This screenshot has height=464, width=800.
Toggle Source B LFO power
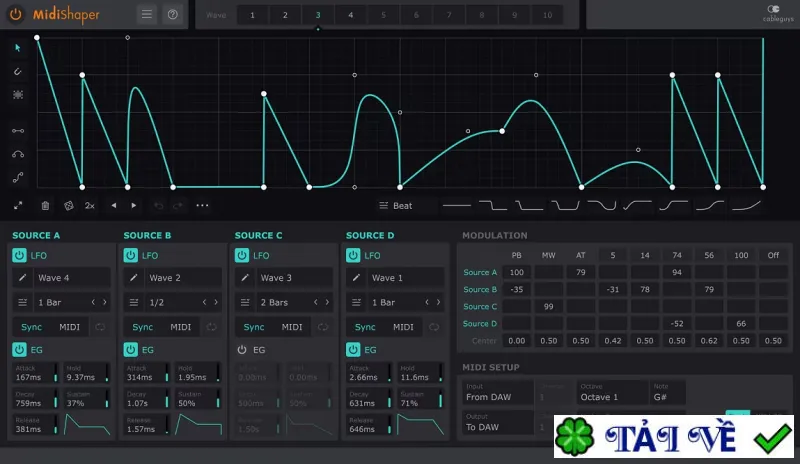click(131, 255)
